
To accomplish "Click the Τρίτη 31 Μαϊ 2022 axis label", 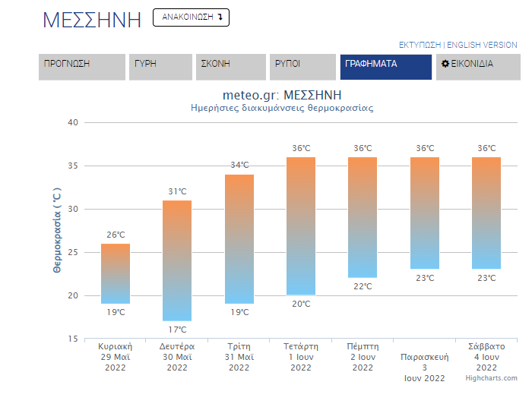I will tap(239, 357).
